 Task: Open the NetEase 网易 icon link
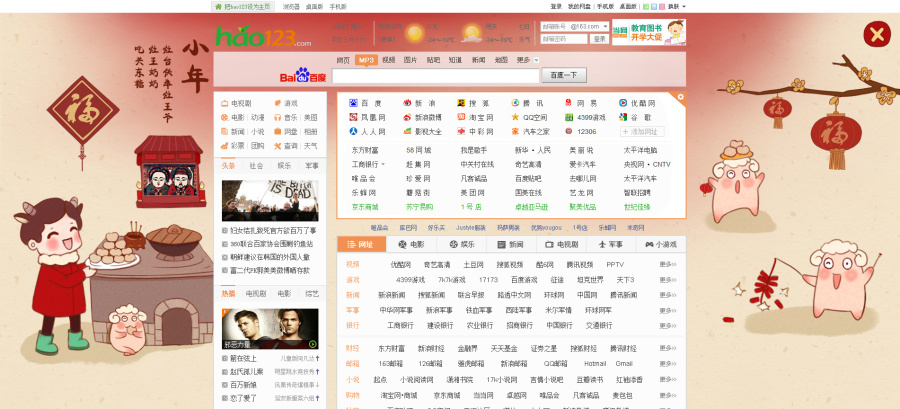point(568,103)
